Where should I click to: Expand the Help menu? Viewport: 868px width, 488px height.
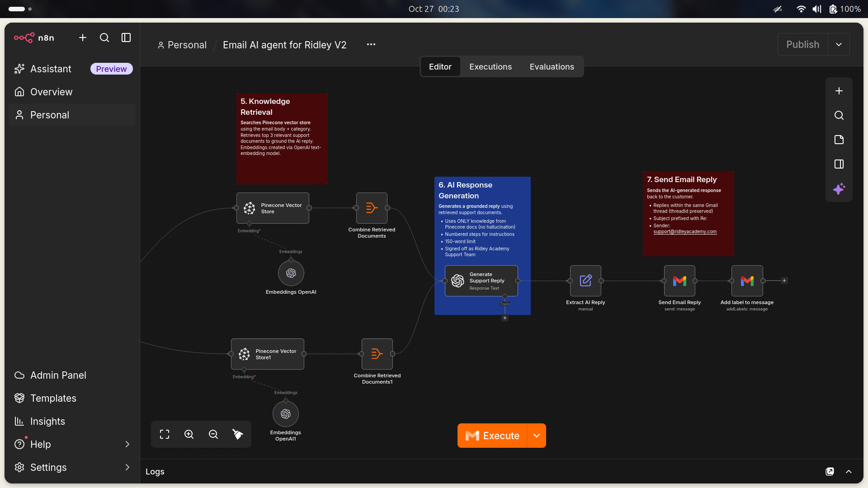72,444
